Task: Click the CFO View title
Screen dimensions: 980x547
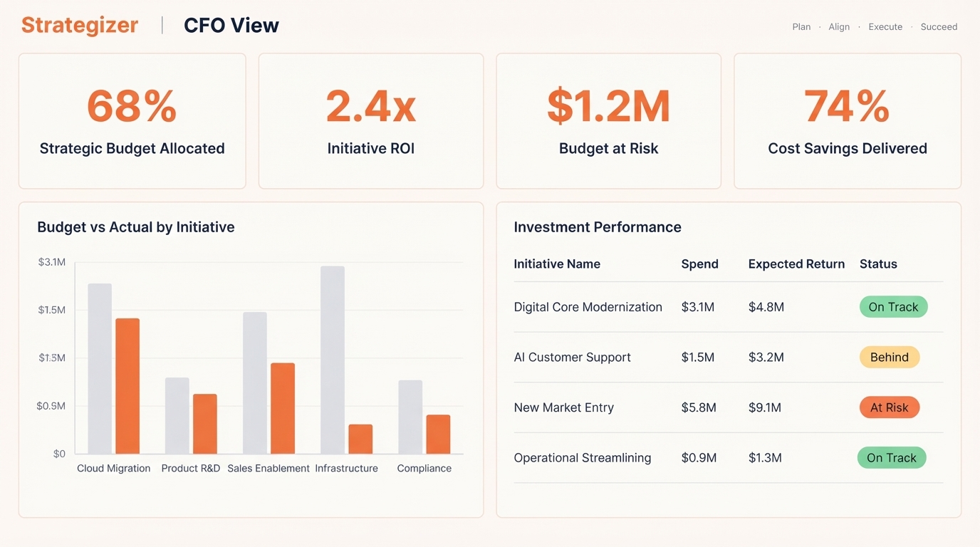Action: click(231, 26)
